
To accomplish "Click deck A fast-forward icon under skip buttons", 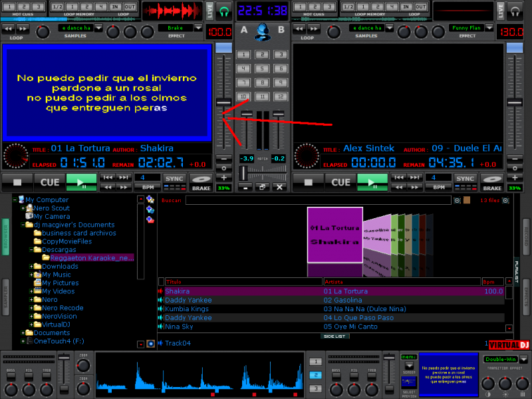I will pos(124,187).
